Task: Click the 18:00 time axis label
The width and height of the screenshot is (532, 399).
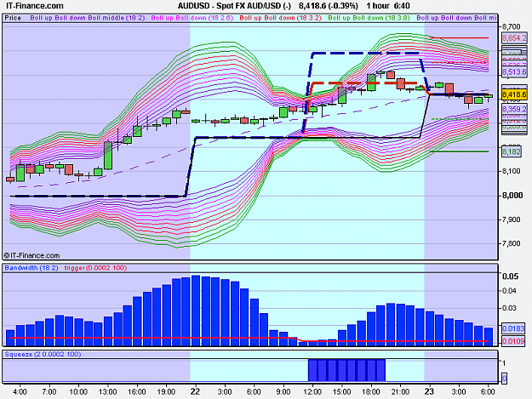Action: pyautogui.click(x=371, y=392)
